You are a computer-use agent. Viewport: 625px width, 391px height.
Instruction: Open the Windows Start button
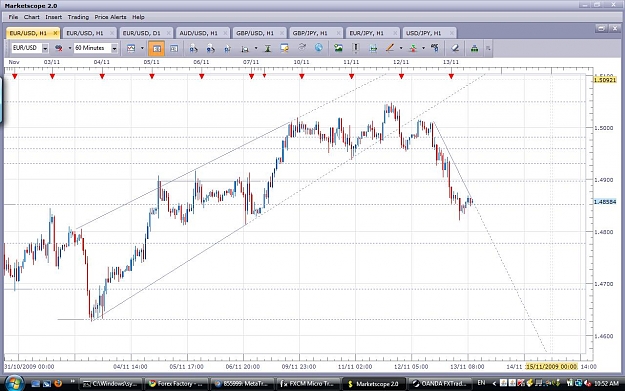point(14,383)
